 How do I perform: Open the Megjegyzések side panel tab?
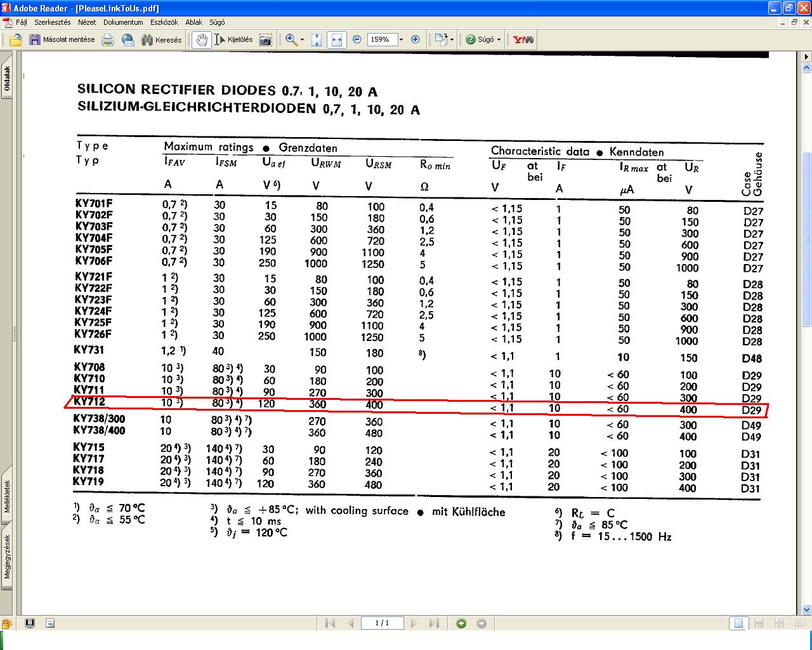[x=7, y=557]
